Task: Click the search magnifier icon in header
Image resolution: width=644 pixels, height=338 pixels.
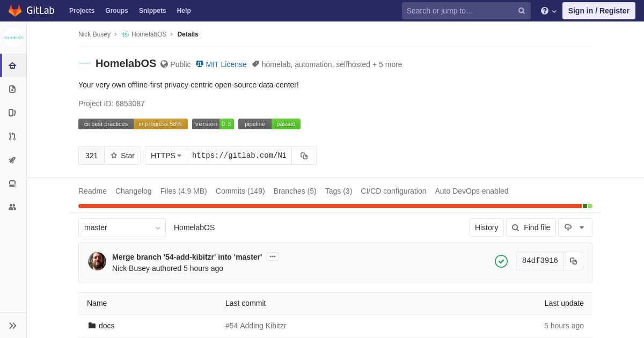Action: (522, 11)
